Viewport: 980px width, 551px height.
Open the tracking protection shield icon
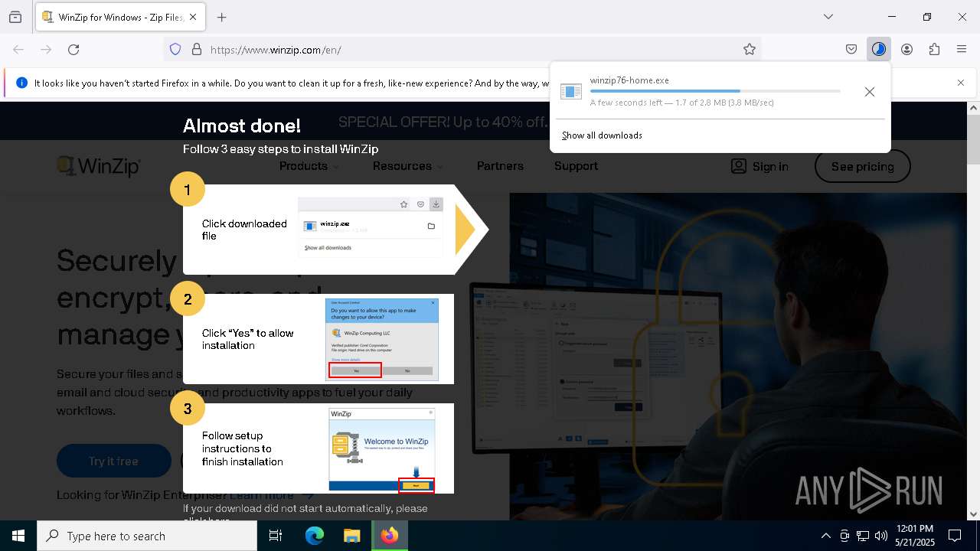tap(175, 49)
